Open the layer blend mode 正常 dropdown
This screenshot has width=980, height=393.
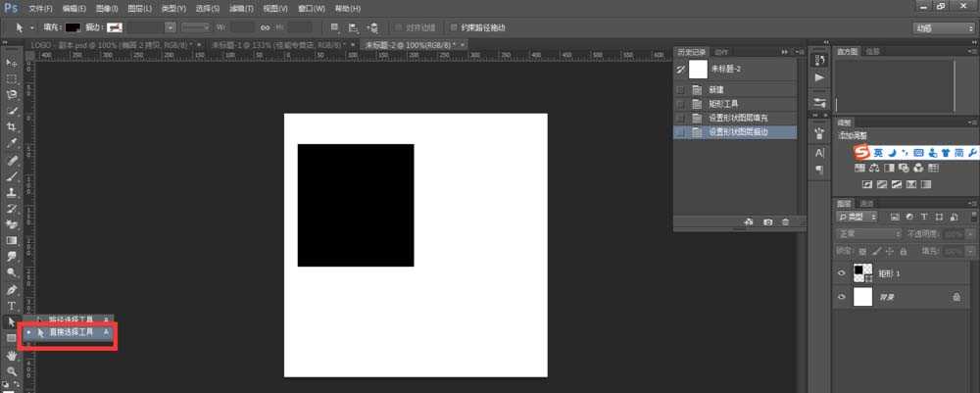coord(868,235)
